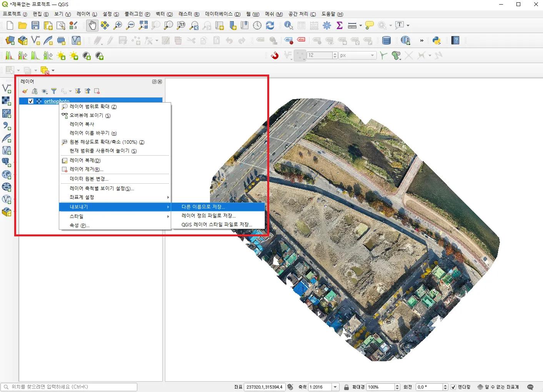Open the 축척 scale dropdown

[335, 387]
